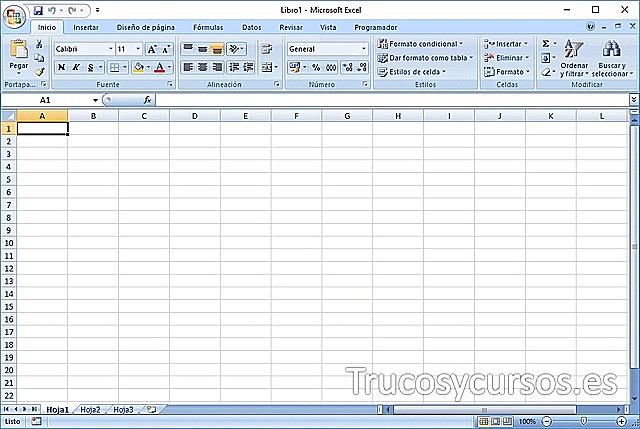Align text to top of cell

pyautogui.click(x=188, y=49)
